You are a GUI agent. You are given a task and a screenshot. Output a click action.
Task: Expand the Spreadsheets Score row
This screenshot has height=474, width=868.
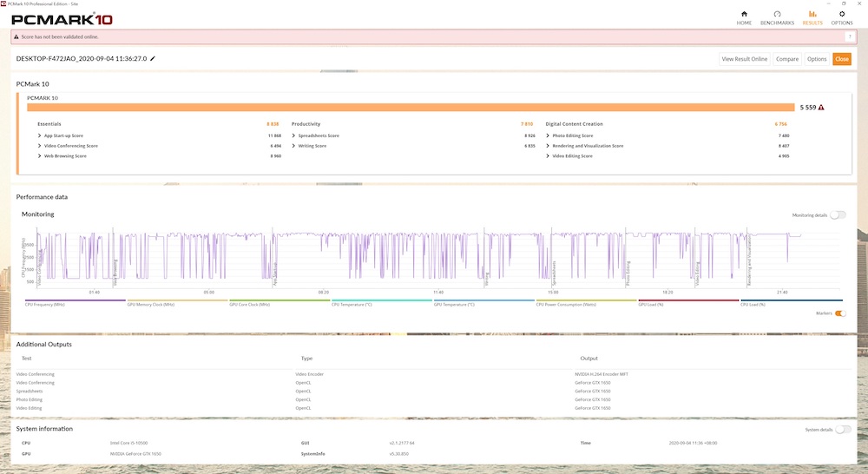[294, 135]
